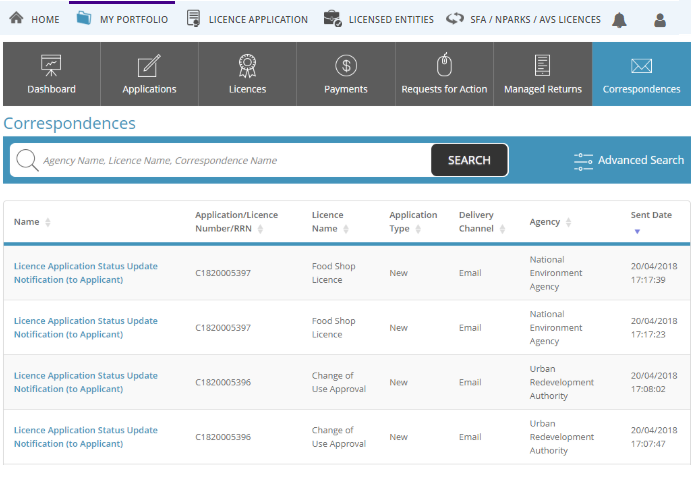Open Advanced Search options
The width and height of the screenshot is (691, 501).
click(629, 160)
